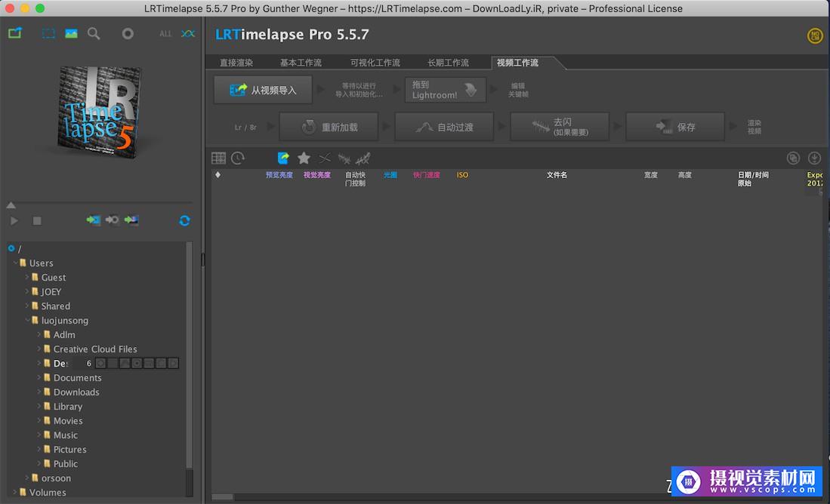Click the diamond keyframe column header
The width and height of the screenshot is (830, 504).
coord(218,174)
